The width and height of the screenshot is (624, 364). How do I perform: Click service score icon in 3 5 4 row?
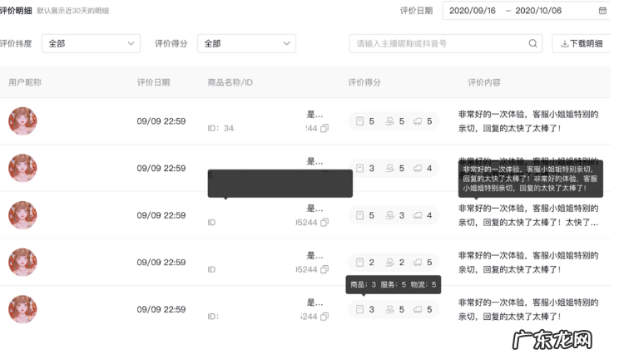click(x=389, y=168)
